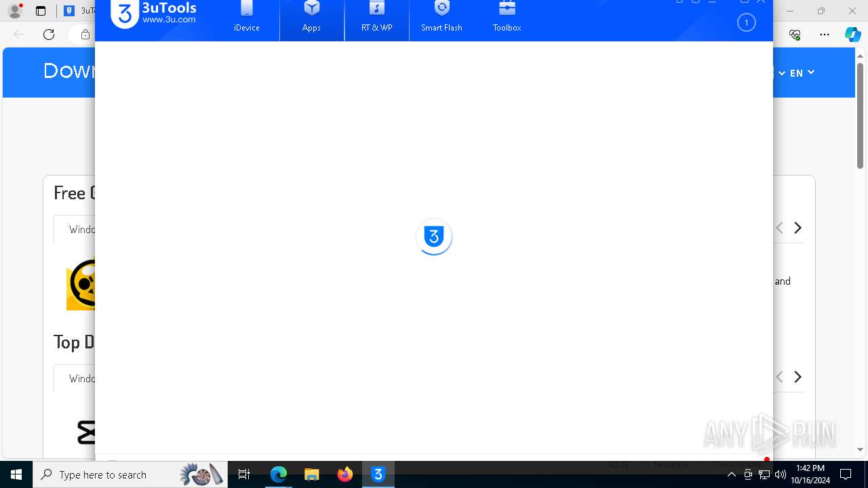The height and width of the screenshot is (488, 868).
Task: Open the Edge profile avatar
Action: click(15, 11)
